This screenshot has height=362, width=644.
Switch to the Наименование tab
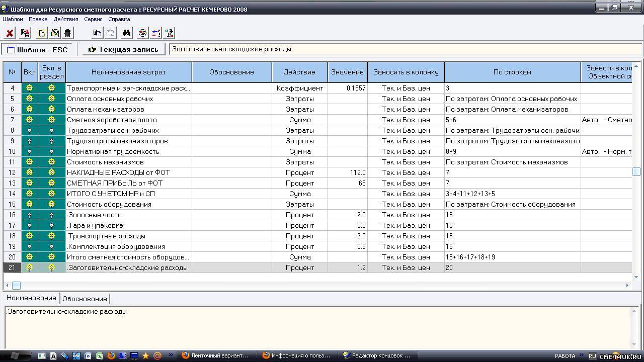click(31, 298)
